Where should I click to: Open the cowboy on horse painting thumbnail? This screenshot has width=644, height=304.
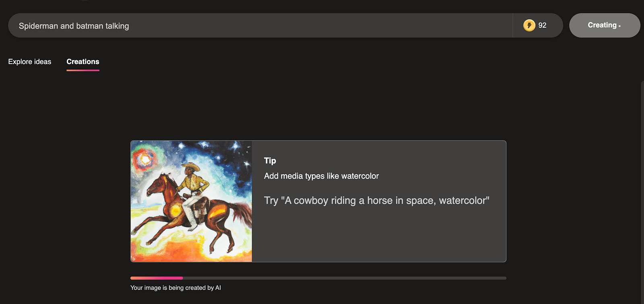click(191, 201)
